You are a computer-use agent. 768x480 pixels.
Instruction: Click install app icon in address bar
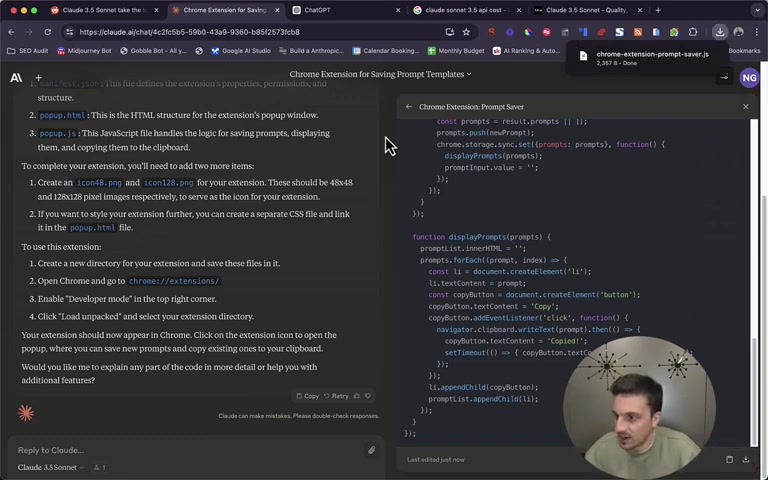[449, 32]
